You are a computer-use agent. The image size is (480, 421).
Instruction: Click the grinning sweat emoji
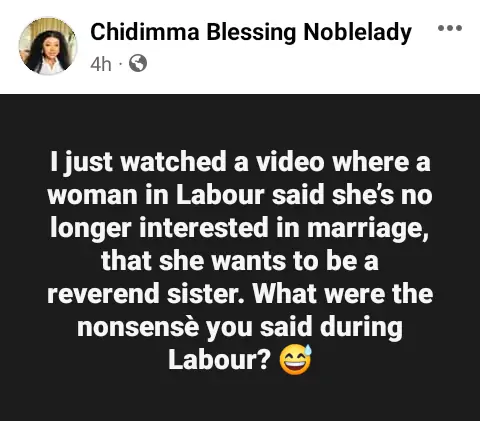(x=295, y=360)
